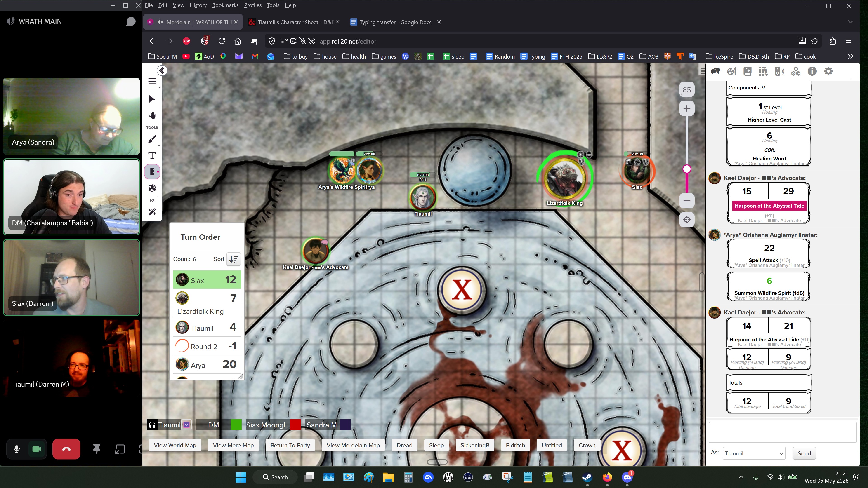Screen dimensions: 868x488
Task: Click the fit-to-screen crosshair button
Action: coord(687,220)
